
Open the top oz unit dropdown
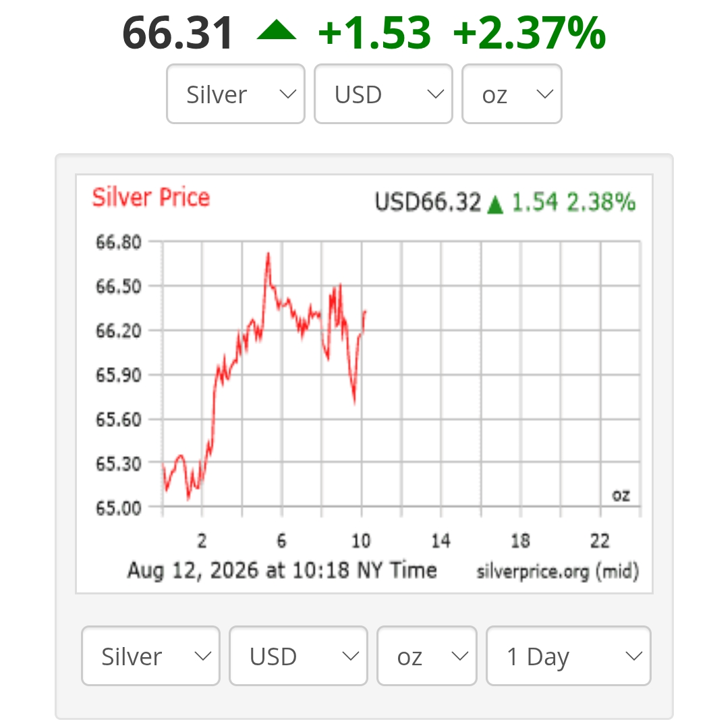tap(512, 94)
